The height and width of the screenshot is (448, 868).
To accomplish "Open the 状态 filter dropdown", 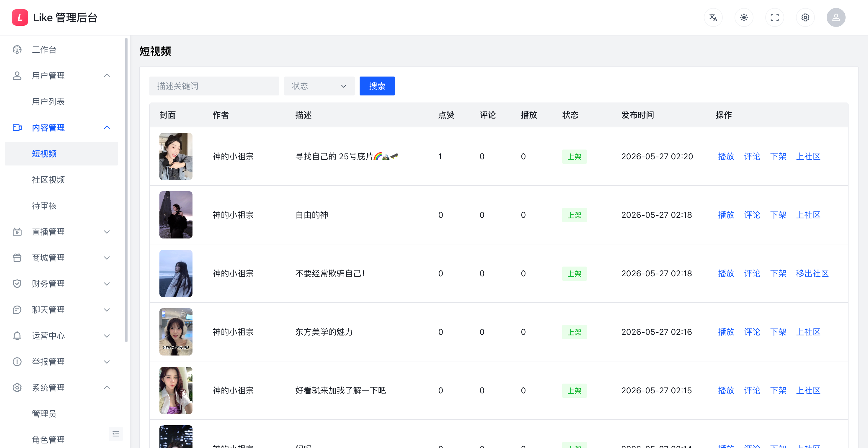I will pos(319,86).
